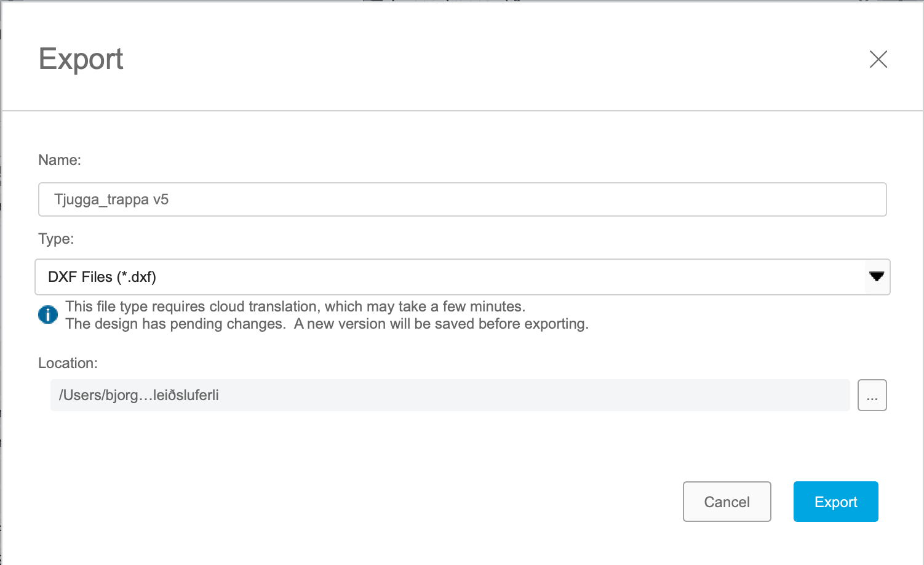Screen dimensions: 924x565
Task: Click the blue info icon beside the cloud translation note
Action: click(48, 315)
